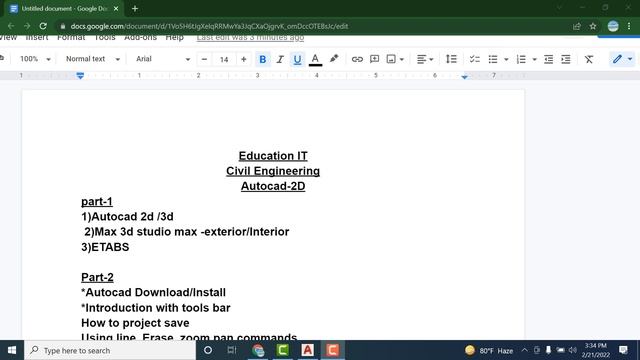Open Windows Start button

(12, 350)
